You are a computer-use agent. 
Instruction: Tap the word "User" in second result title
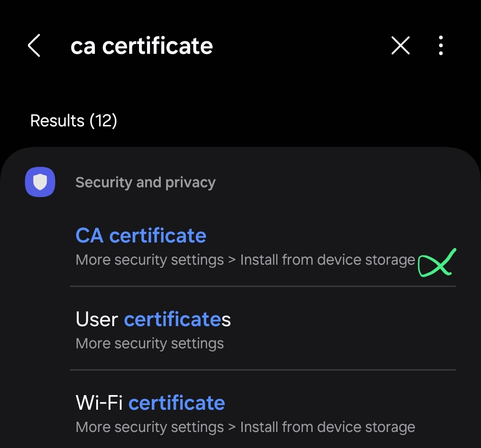click(x=97, y=319)
